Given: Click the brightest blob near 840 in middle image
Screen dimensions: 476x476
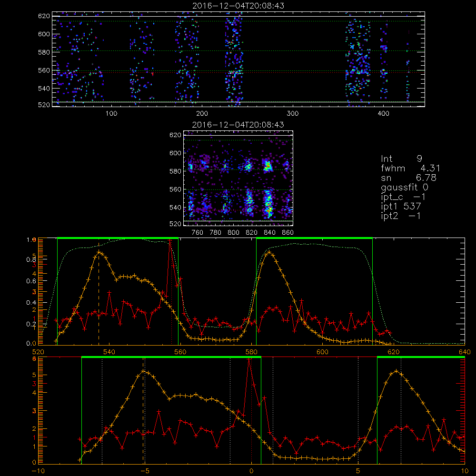Looking at the screenshot, I should tap(268, 166).
